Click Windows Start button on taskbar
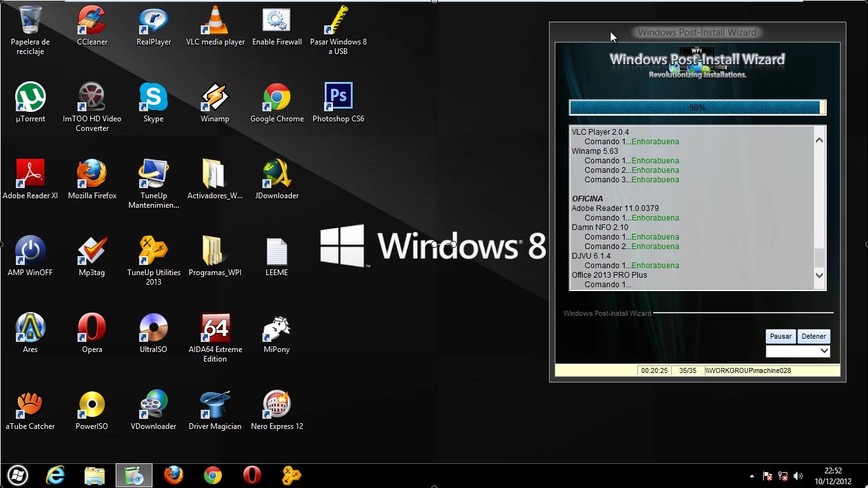Image resolution: width=868 pixels, height=488 pixels. click(17, 475)
